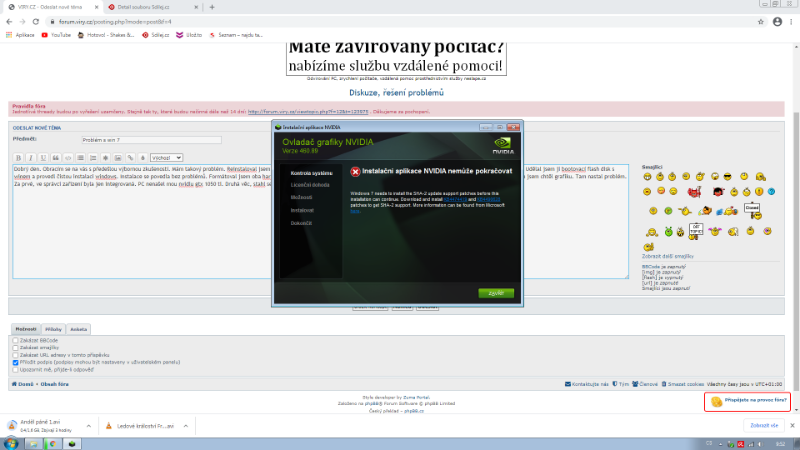This screenshot has height=450, width=800.
Task: Go back with browser arrow
Action: [x=9, y=21]
